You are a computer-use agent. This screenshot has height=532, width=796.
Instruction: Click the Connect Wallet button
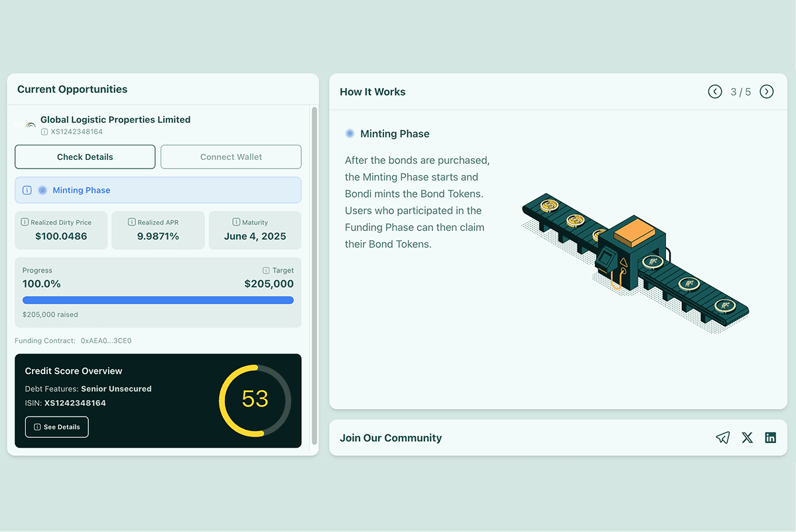(231, 157)
